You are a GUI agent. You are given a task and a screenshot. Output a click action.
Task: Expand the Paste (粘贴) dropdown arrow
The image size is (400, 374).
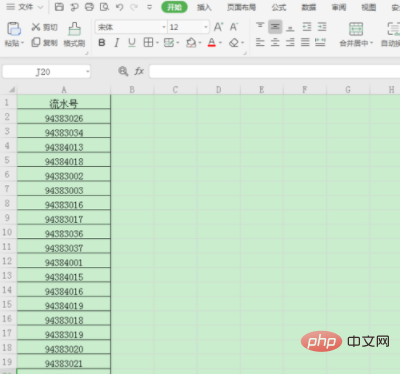coord(22,43)
